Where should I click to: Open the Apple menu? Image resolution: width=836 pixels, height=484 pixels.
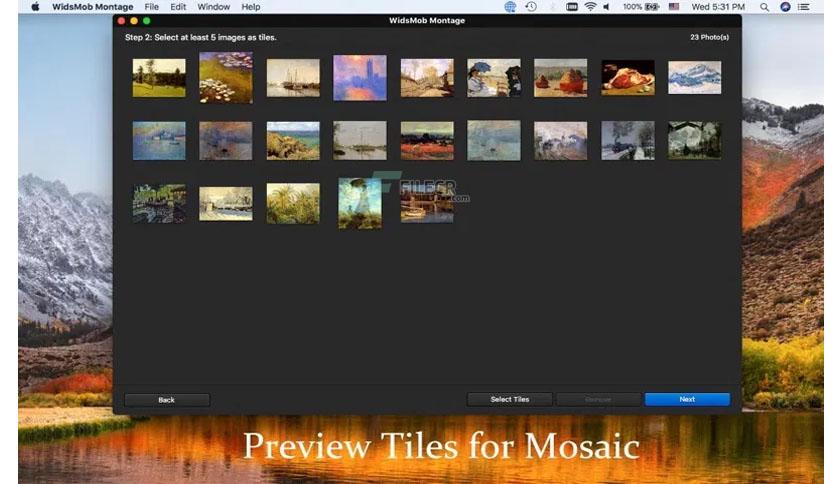pyautogui.click(x=35, y=7)
